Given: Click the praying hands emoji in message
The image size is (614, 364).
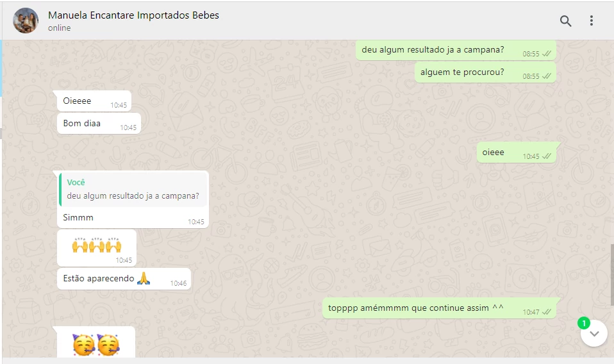Looking at the screenshot, I should 144,278.
